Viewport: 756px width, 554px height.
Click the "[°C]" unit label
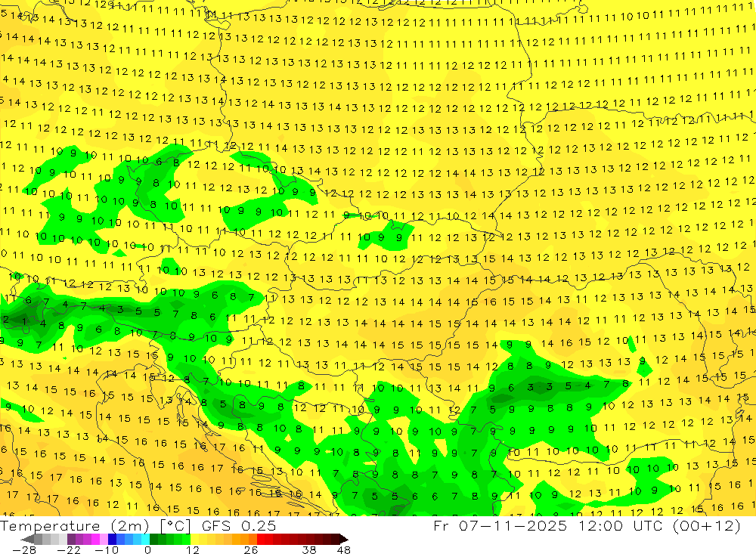(175, 525)
